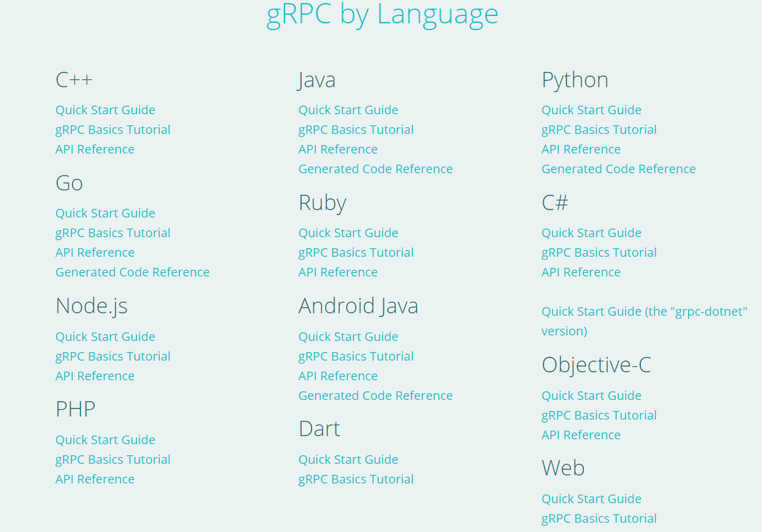This screenshot has width=762, height=532.
Task: Click the Java section heading
Action: point(316,80)
